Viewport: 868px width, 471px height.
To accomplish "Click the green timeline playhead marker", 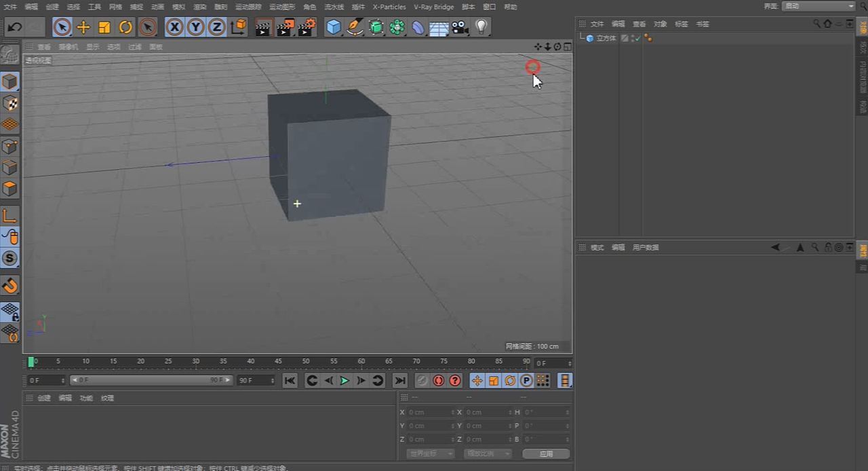I will (31, 362).
